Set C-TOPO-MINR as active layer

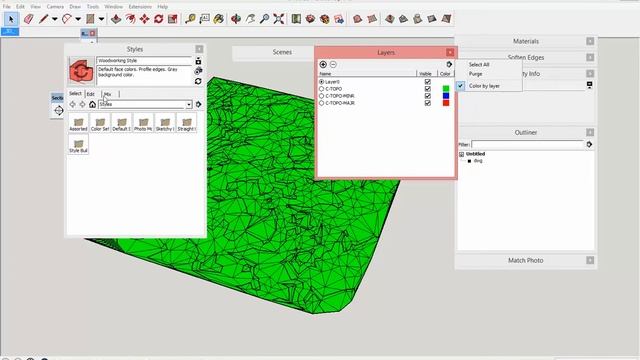(321, 96)
